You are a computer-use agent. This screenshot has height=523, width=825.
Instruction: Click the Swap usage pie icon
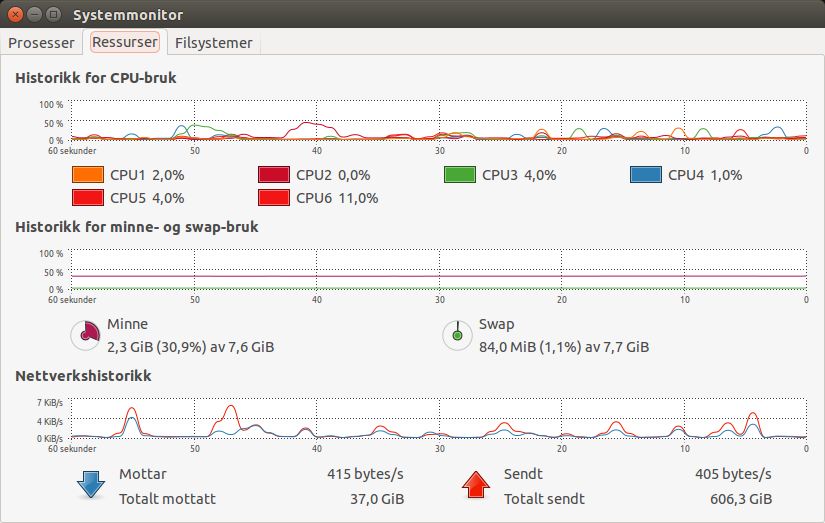tap(457, 335)
